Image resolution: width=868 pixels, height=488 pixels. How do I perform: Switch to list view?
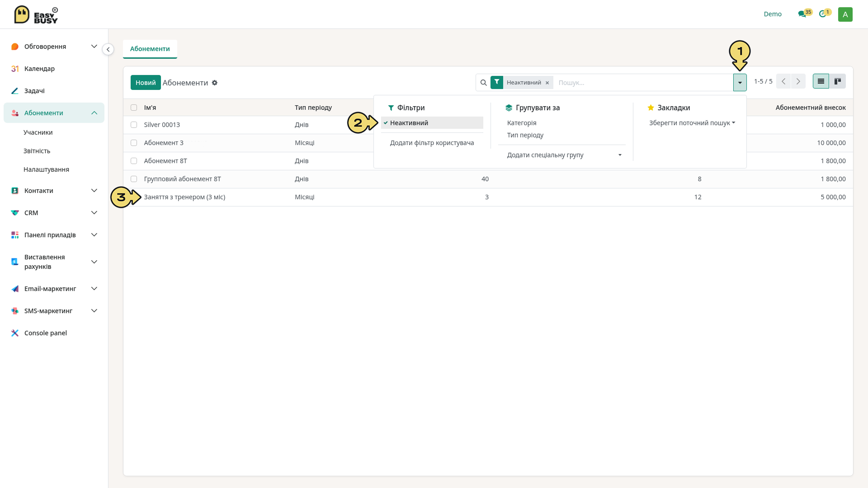[821, 81]
